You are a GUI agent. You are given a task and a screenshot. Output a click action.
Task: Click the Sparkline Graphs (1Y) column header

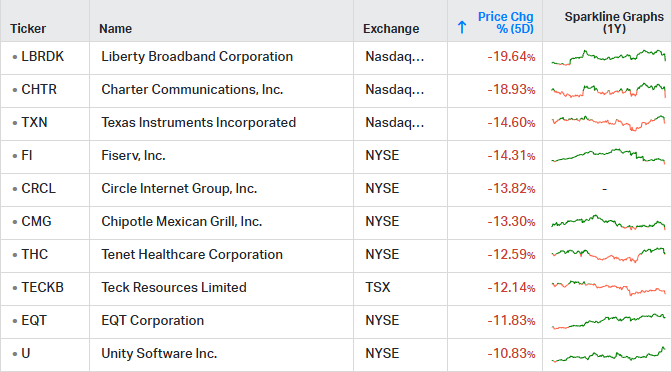coord(614,23)
